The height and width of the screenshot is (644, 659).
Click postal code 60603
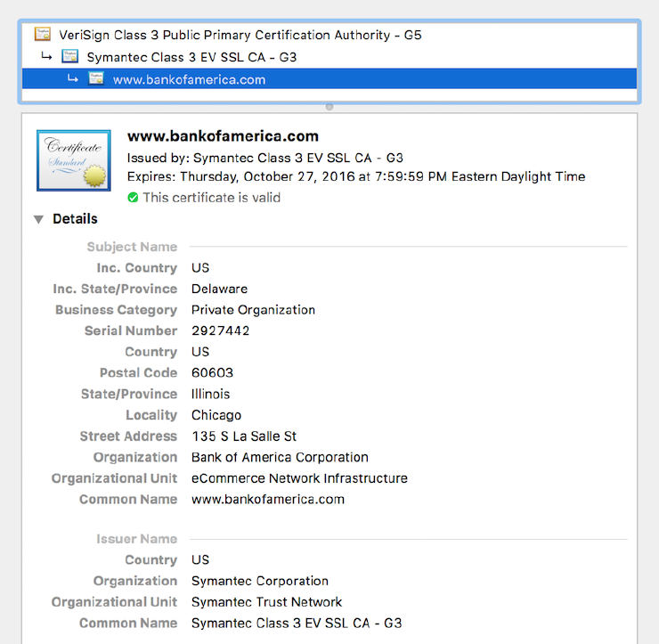point(212,373)
